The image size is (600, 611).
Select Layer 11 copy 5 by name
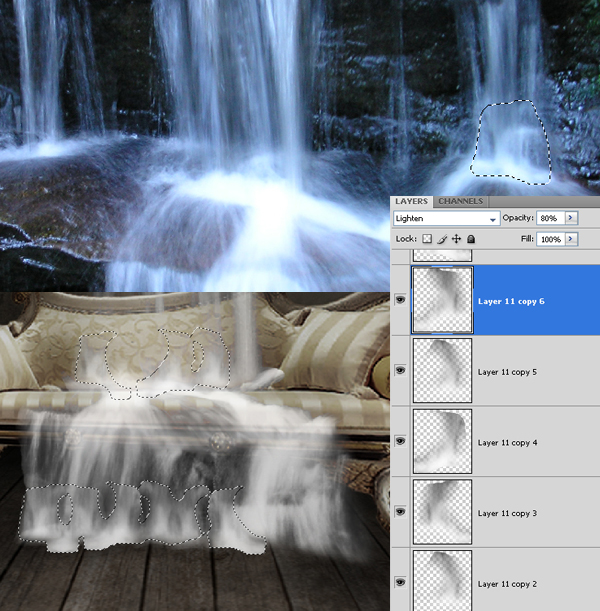tap(507, 372)
